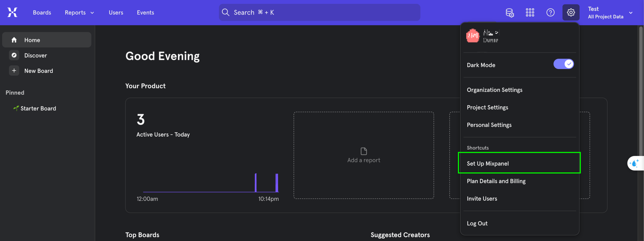644x241 pixels.
Task: Open the apps grid icon
Action: pyautogui.click(x=530, y=12)
